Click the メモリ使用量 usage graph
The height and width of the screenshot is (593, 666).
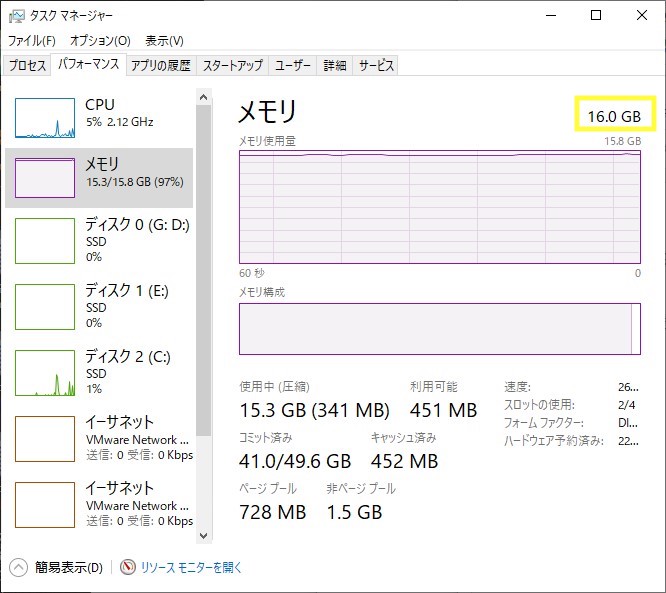440,207
